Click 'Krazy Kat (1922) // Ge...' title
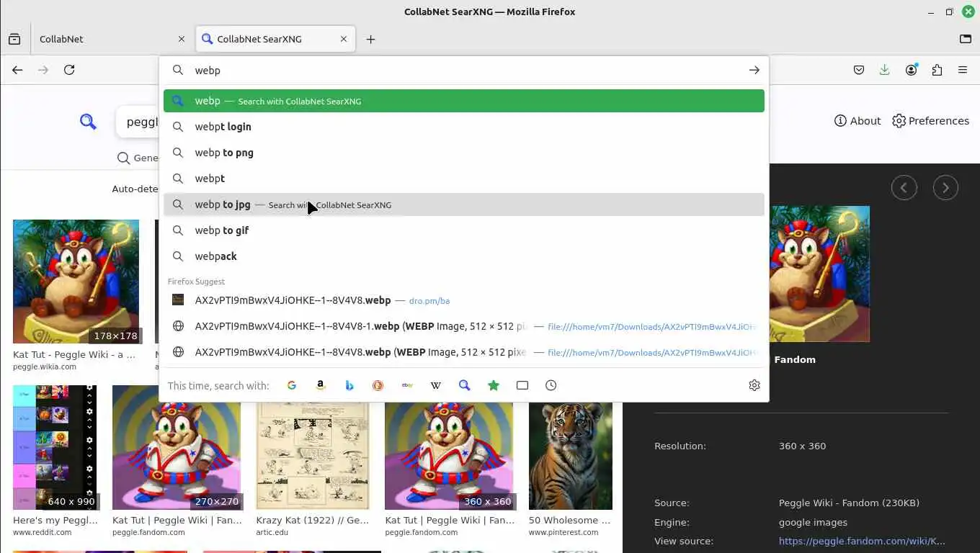 point(313,520)
